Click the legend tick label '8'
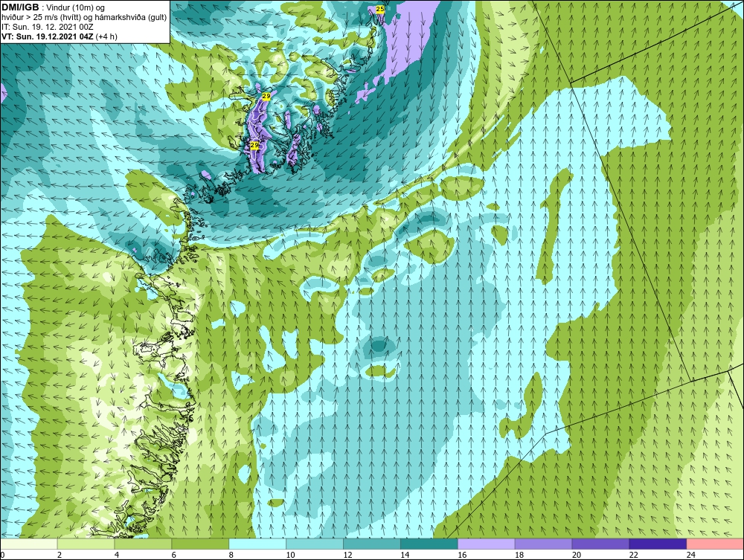Image resolution: width=744 pixels, height=560 pixels. click(231, 555)
